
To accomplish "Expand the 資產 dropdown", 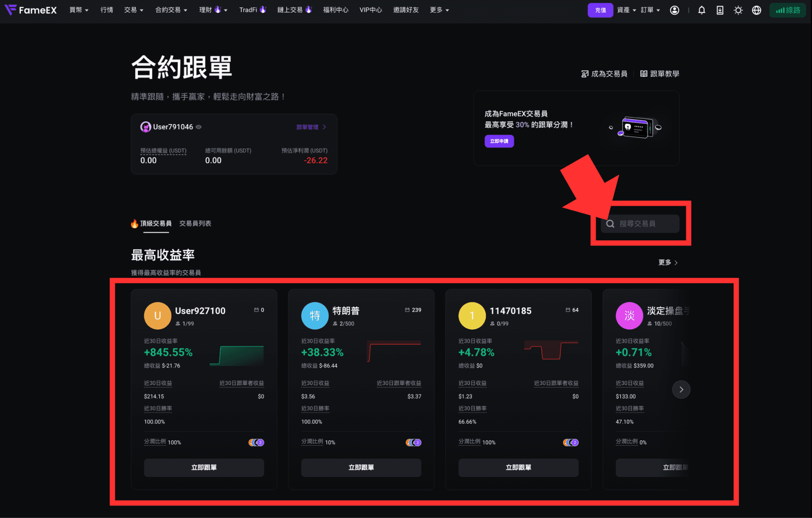I will coord(626,10).
